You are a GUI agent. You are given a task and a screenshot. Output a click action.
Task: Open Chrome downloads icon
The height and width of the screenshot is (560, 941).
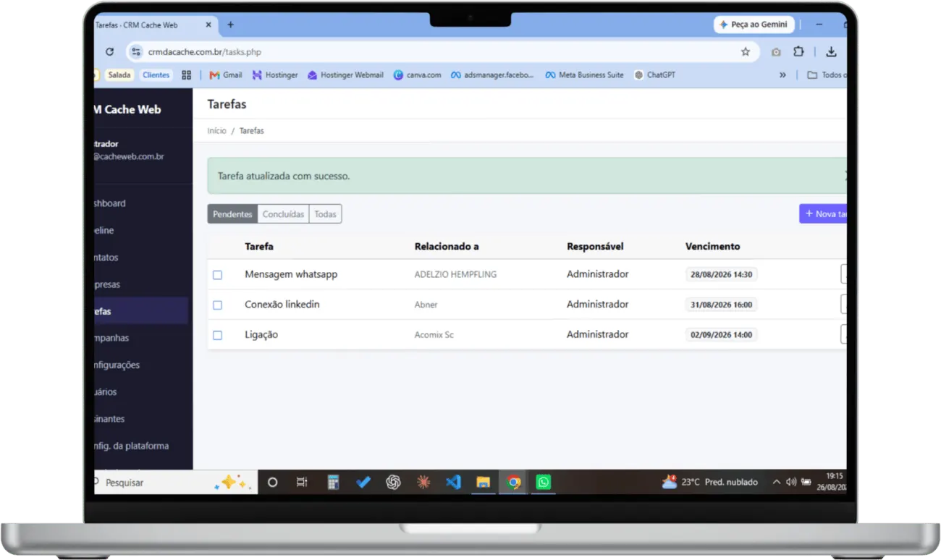click(x=831, y=52)
